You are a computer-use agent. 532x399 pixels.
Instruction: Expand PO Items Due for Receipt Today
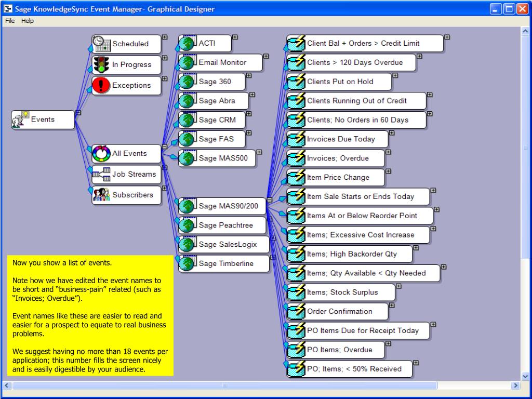(x=433, y=324)
